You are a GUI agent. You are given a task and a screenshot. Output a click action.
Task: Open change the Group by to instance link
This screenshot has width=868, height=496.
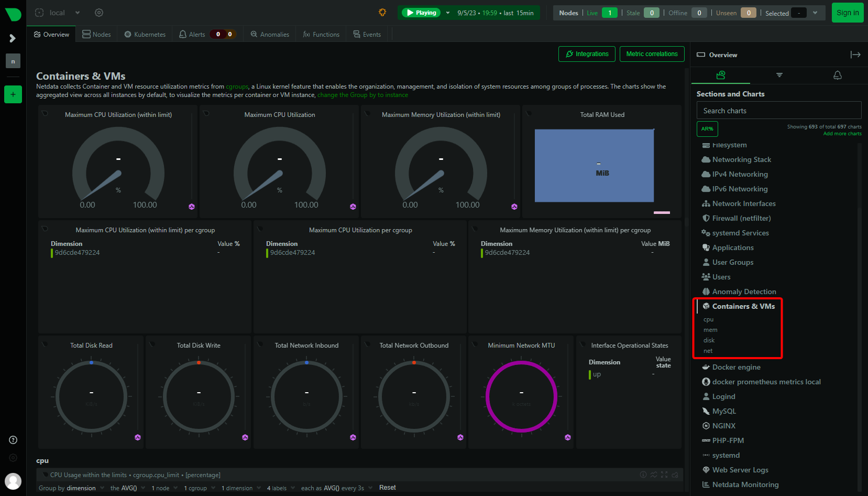click(362, 95)
